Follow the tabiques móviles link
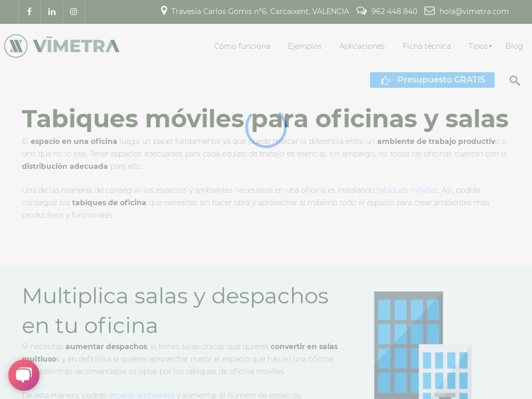 tap(407, 190)
